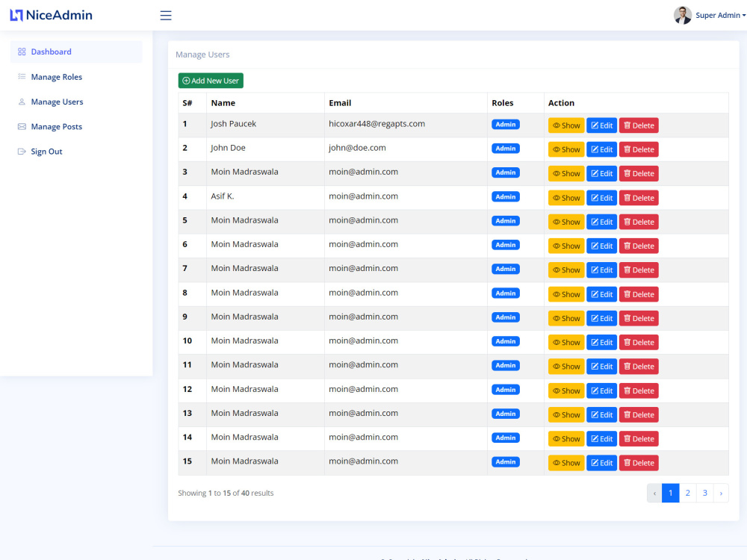Open the Super Admin dropdown menu

click(x=720, y=15)
